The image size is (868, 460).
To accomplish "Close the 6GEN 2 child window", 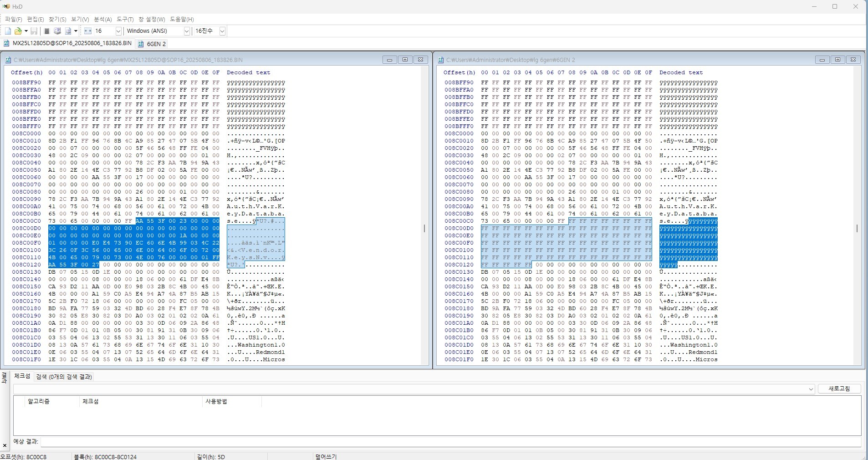I will [x=853, y=60].
